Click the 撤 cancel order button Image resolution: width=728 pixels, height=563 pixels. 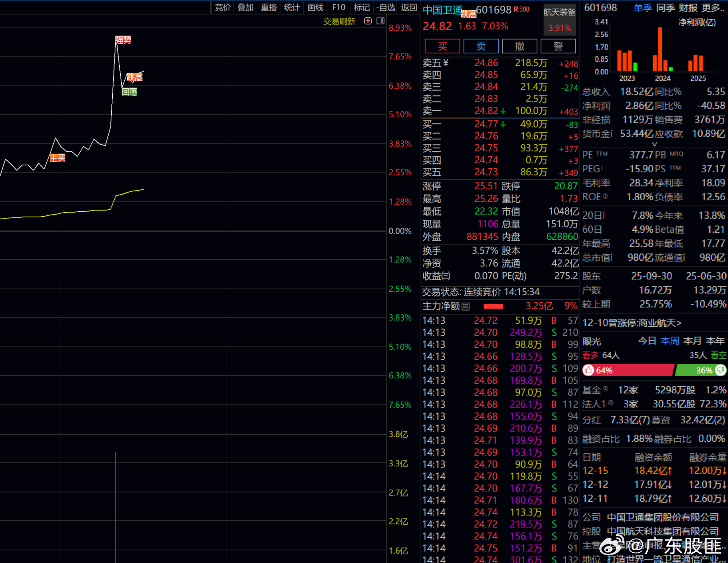click(519, 46)
